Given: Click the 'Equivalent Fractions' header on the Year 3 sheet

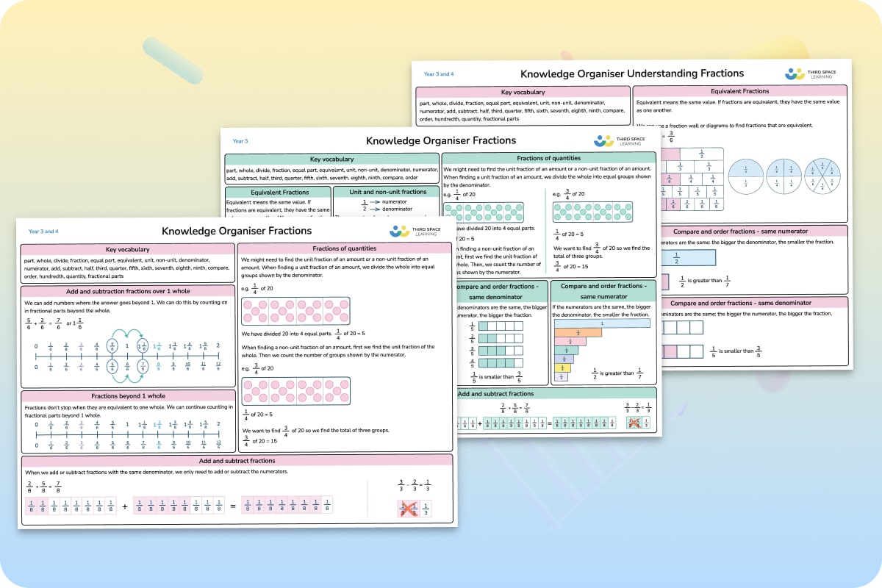Looking at the screenshot, I should point(277,192).
